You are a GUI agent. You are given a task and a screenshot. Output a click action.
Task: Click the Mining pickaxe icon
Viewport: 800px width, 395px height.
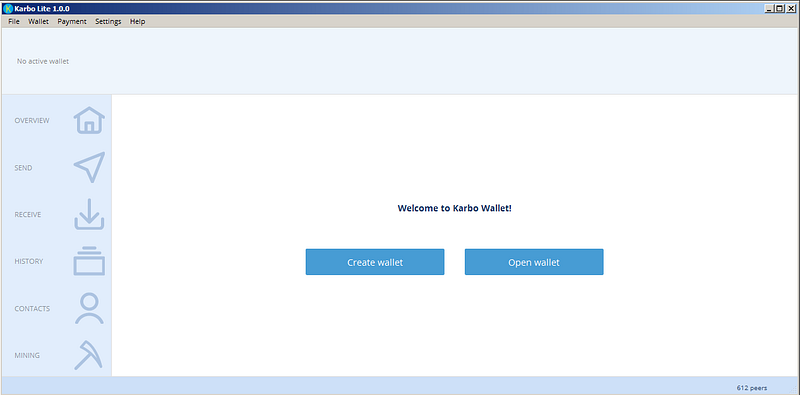[x=88, y=355]
